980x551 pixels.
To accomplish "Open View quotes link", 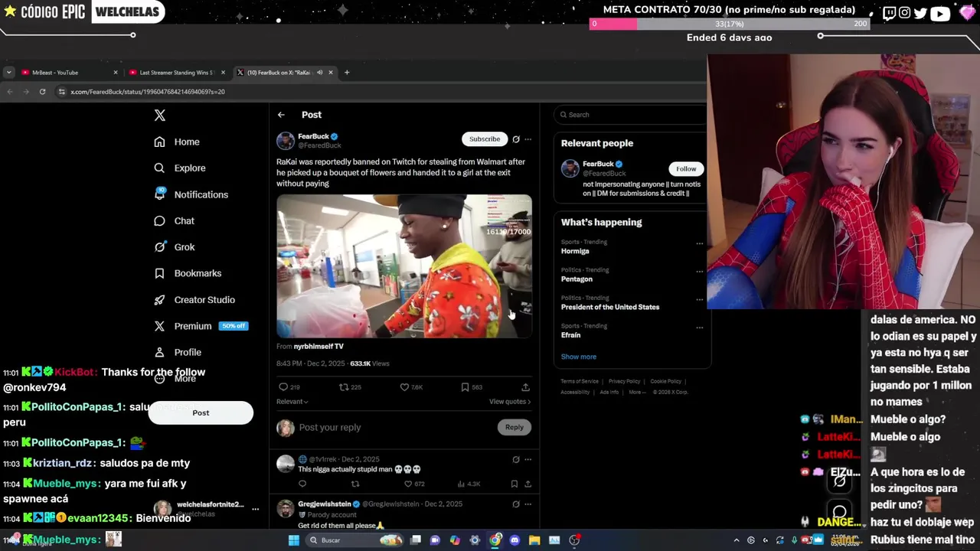I will [x=510, y=402].
